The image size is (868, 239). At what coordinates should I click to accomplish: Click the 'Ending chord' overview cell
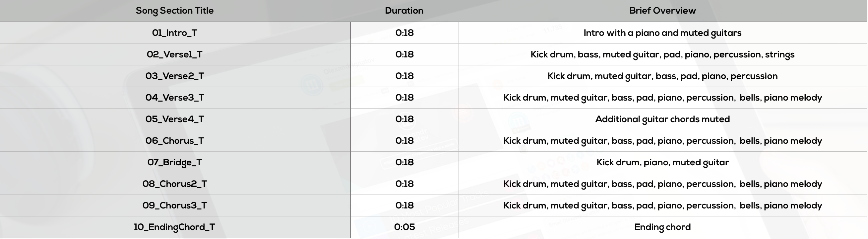pyautogui.click(x=662, y=227)
